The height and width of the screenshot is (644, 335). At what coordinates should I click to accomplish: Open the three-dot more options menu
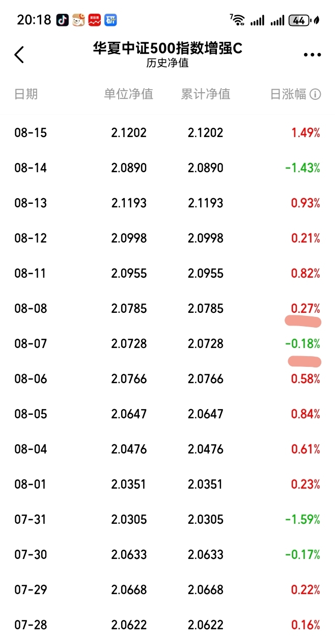312,55
